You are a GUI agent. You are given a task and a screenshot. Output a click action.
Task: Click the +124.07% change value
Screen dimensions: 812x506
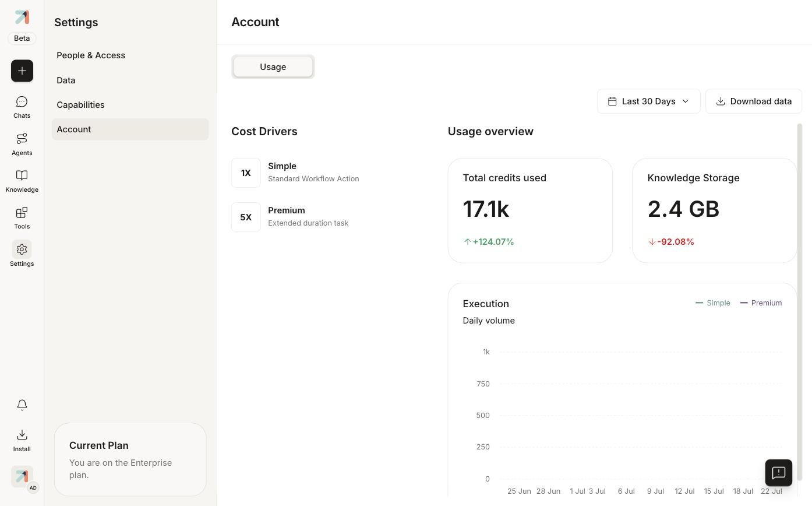(x=493, y=242)
